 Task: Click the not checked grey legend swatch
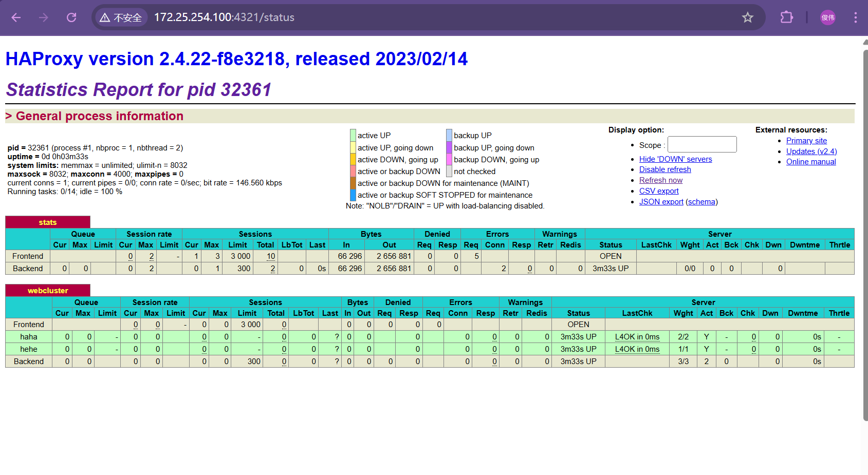(x=449, y=171)
